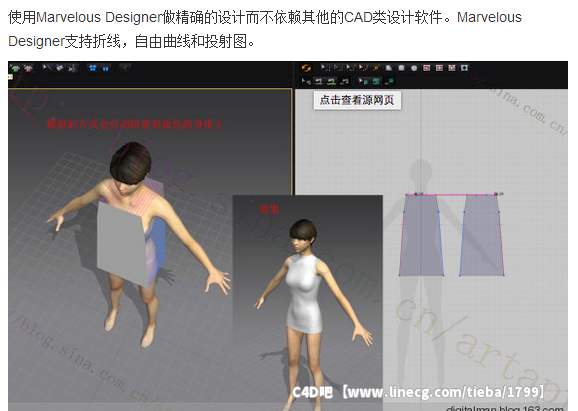The image size is (578, 411).
Task: Click the sewing-machine icon right after the edit-sewing arrow
Action: point(319,81)
